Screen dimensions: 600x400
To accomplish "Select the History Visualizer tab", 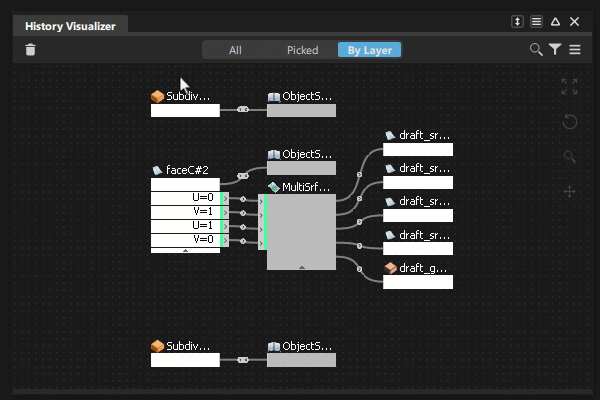I will 70,26.
